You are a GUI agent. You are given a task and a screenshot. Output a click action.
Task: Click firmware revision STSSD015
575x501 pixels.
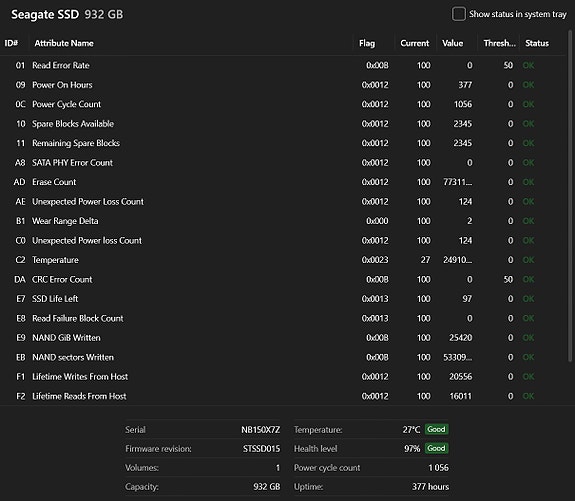pyautogui.click(x=261, y=449)
